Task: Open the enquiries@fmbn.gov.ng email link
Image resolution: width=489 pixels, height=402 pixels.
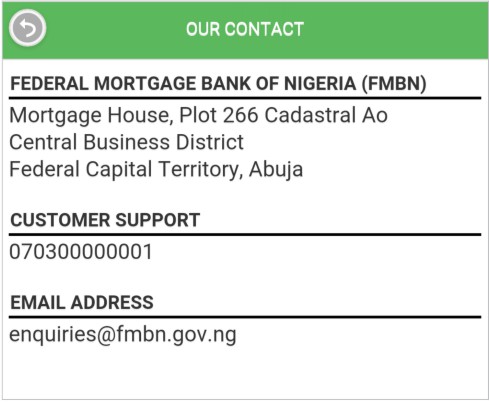Action: [123, 335]
